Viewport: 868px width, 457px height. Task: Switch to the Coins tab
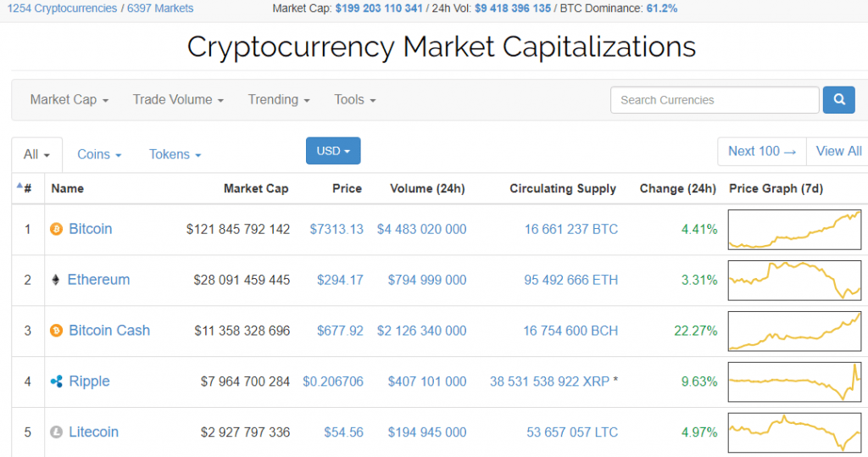pyautogui.click(x=99, y=154)
